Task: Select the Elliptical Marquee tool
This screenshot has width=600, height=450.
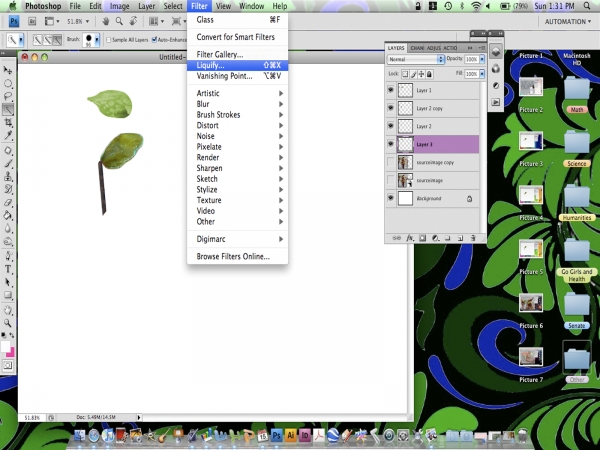Action: 8,83
